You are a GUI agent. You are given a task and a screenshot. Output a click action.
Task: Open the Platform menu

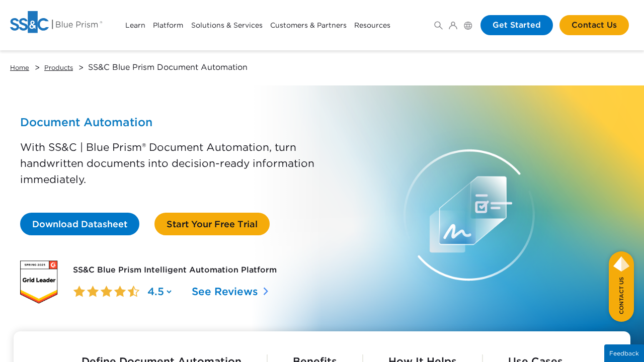pyautogui.click(x=168, y=25)
